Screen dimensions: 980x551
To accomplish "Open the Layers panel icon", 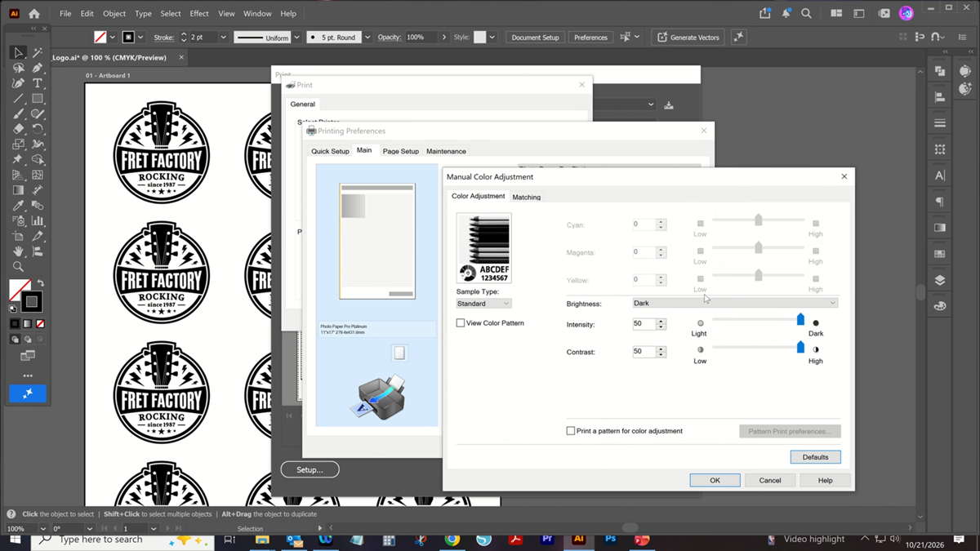I will point(940,280).
